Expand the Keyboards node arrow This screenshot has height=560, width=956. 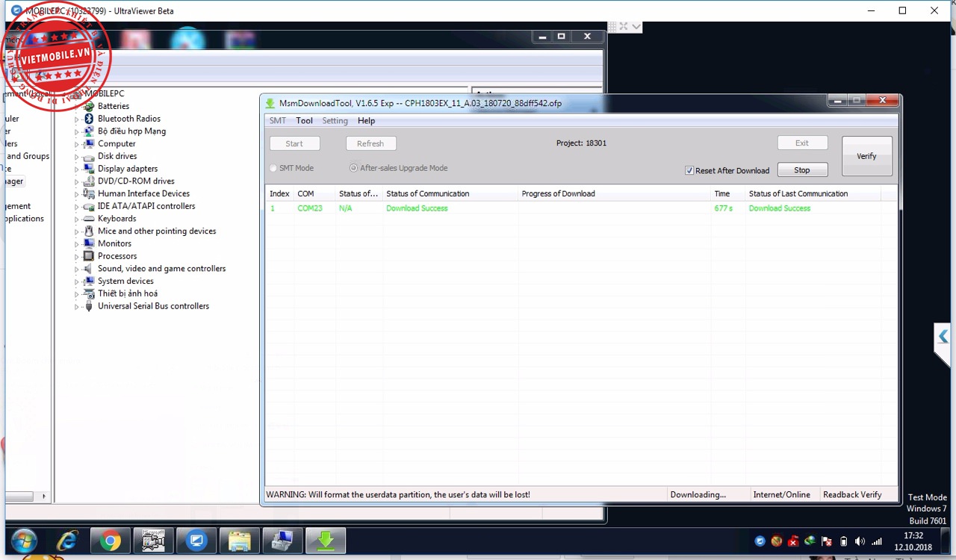pyautogui.click(x=76, y=219)
